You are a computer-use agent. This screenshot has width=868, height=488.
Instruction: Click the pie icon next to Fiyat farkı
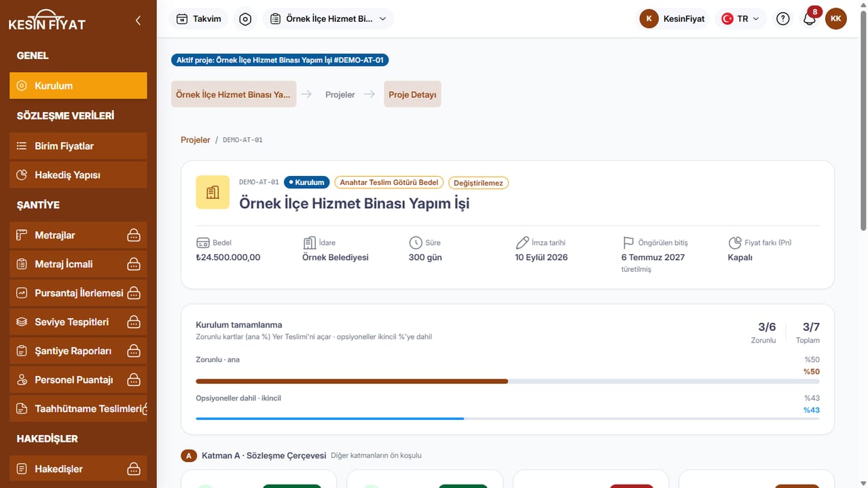734,243
